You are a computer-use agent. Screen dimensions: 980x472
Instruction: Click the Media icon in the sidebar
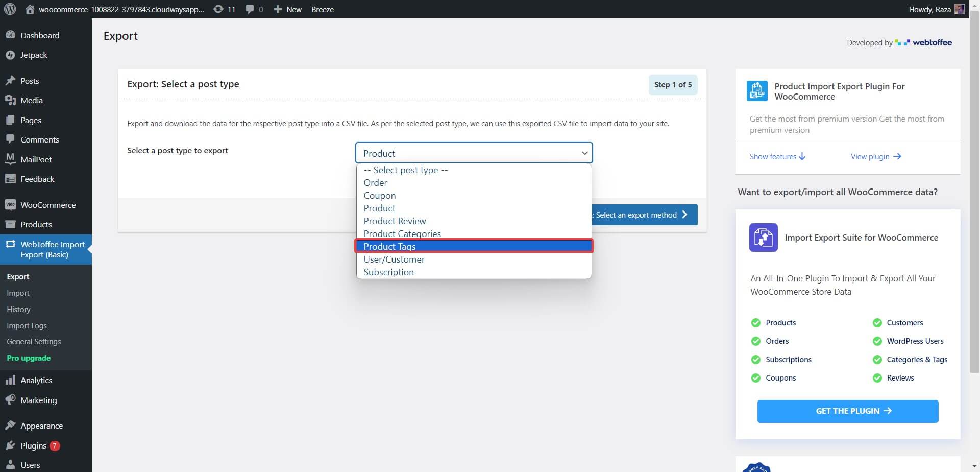coord(10,100)
